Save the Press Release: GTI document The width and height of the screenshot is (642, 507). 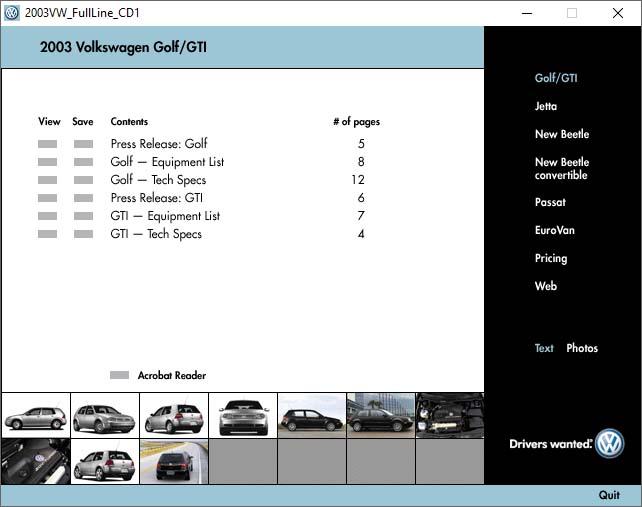pos(84,198)
